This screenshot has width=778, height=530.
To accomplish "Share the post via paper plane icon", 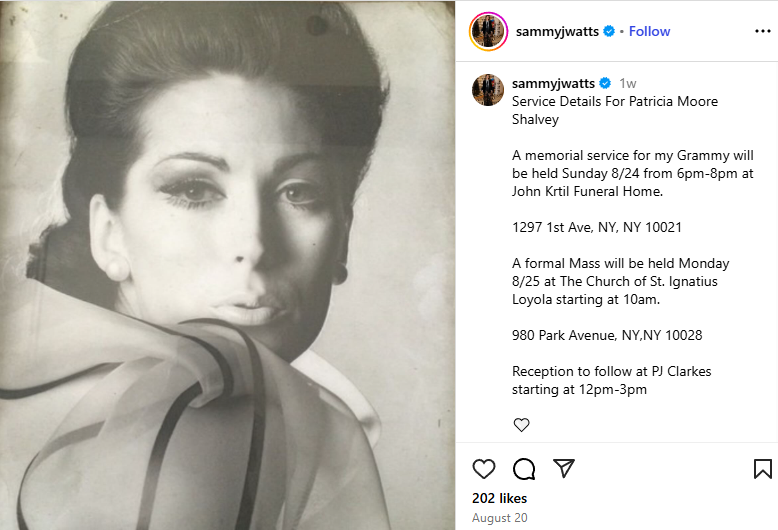I will [564, 468].
